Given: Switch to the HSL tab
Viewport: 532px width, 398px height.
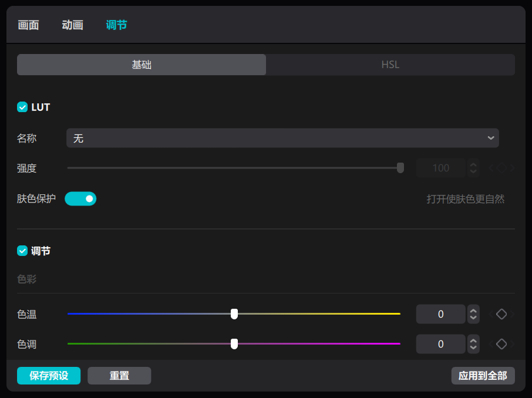Looking at the screenshot, I should pyautogui.click(x=390, y=65).
